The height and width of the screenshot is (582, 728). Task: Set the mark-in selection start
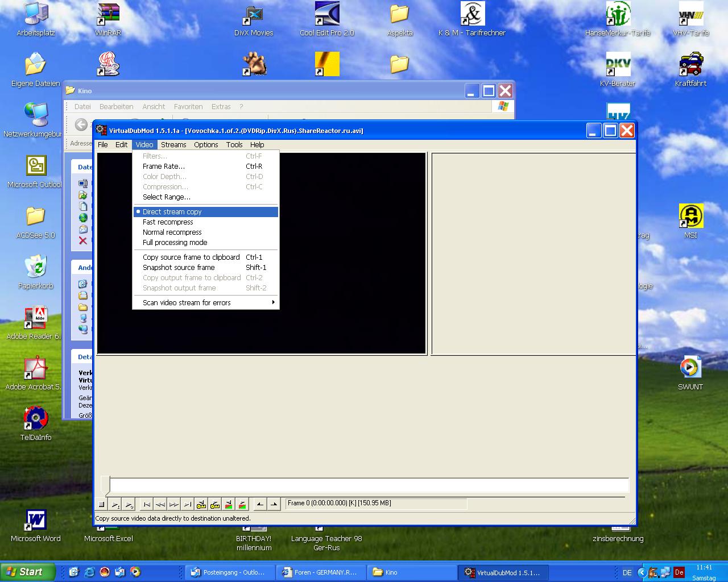pos(260,504)
